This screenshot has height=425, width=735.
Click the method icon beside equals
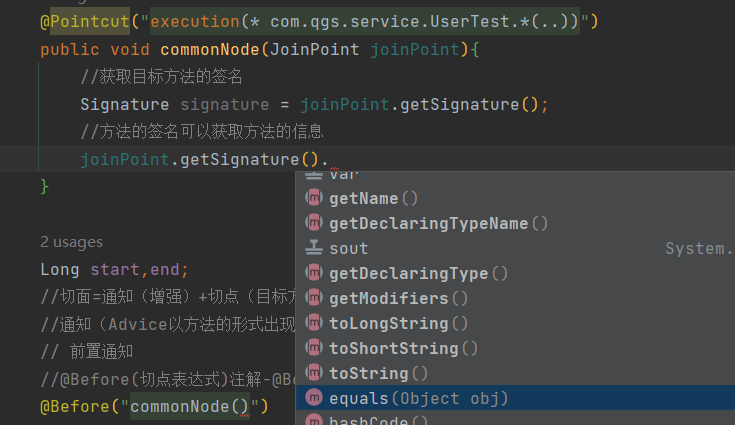[314, 398]
